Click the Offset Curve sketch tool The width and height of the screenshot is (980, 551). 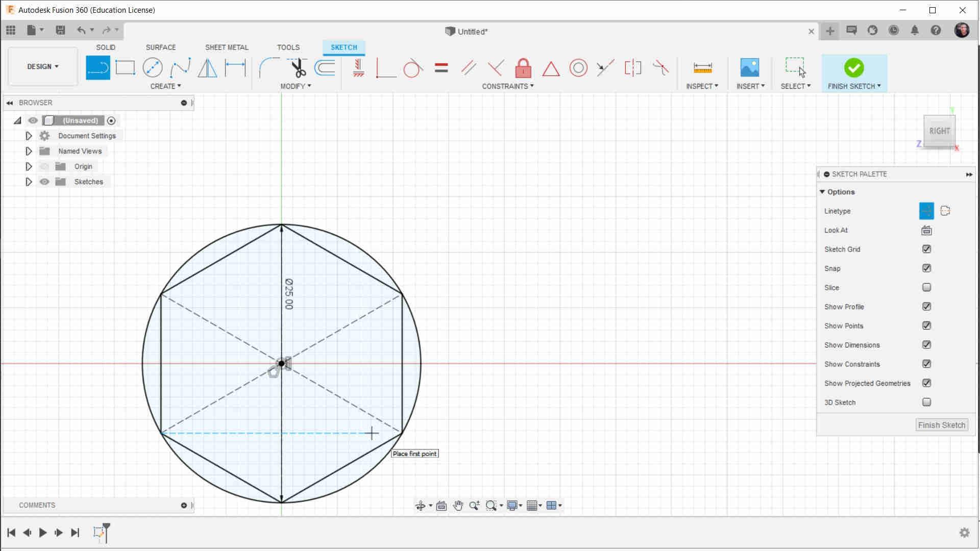point(325,67)
